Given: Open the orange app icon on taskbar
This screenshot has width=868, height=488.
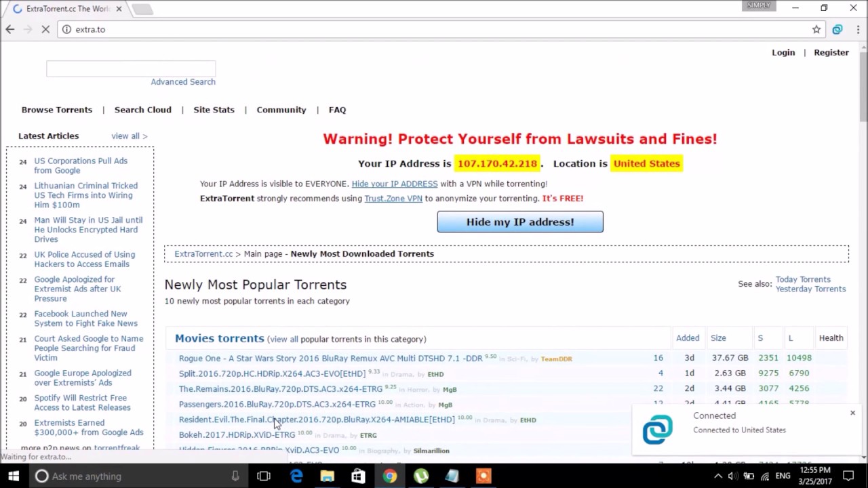Looking at the screenshot, I should [484, 476].
